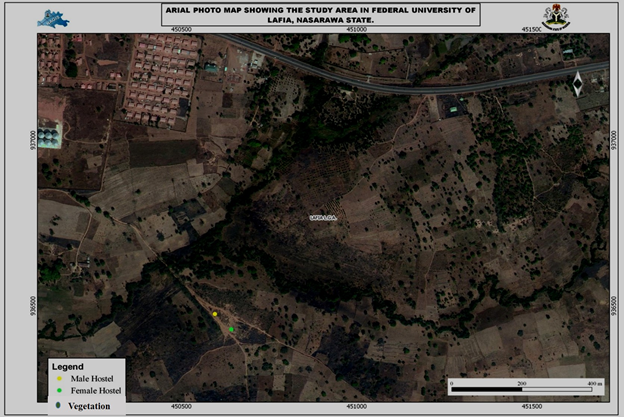Click the white label at map center
The width and height of the screenshot is (624, 417).
pyautogui.click(x=321, y=216)
